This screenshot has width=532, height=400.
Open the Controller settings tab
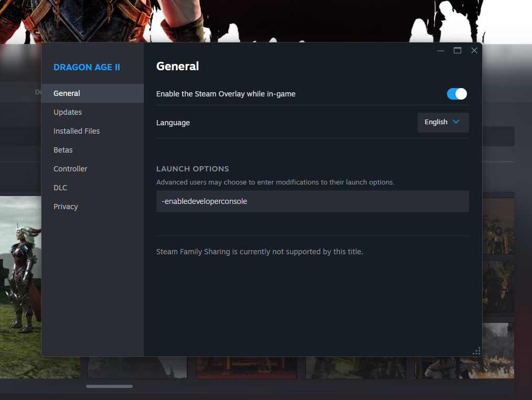(93, 169)
